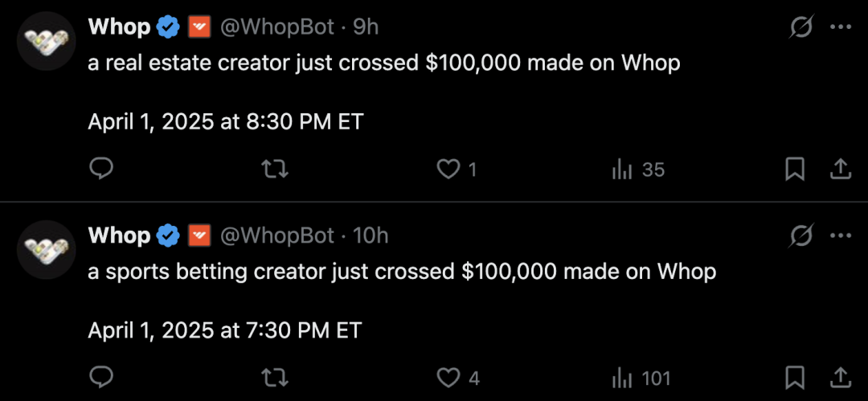
Task: Bookmark the sports betting creator post
Action: tap(795, 378)
